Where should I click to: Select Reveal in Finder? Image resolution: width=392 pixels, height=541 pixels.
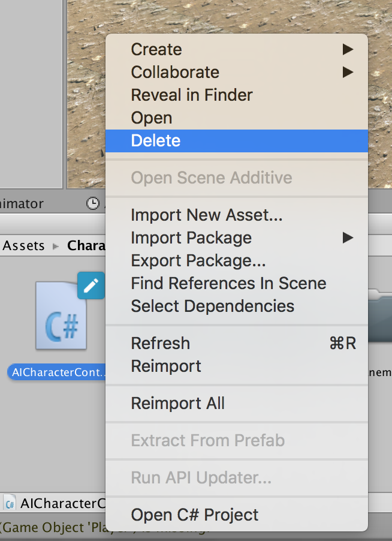tap(192, 95)
